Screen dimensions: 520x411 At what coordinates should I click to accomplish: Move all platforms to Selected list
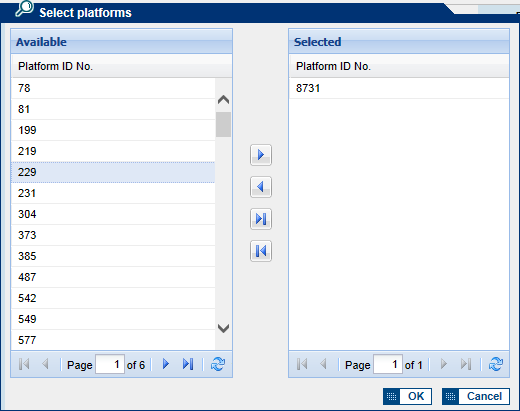point(261,219)
